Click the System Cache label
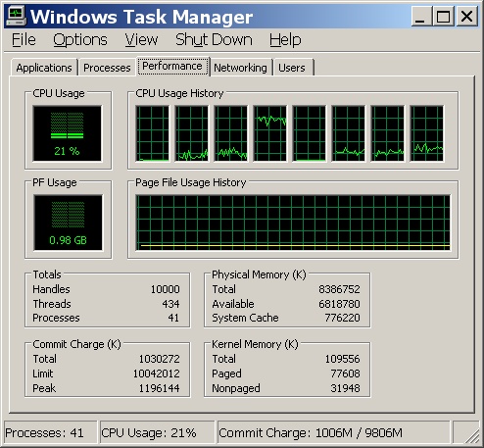 [x=245, y=318]
